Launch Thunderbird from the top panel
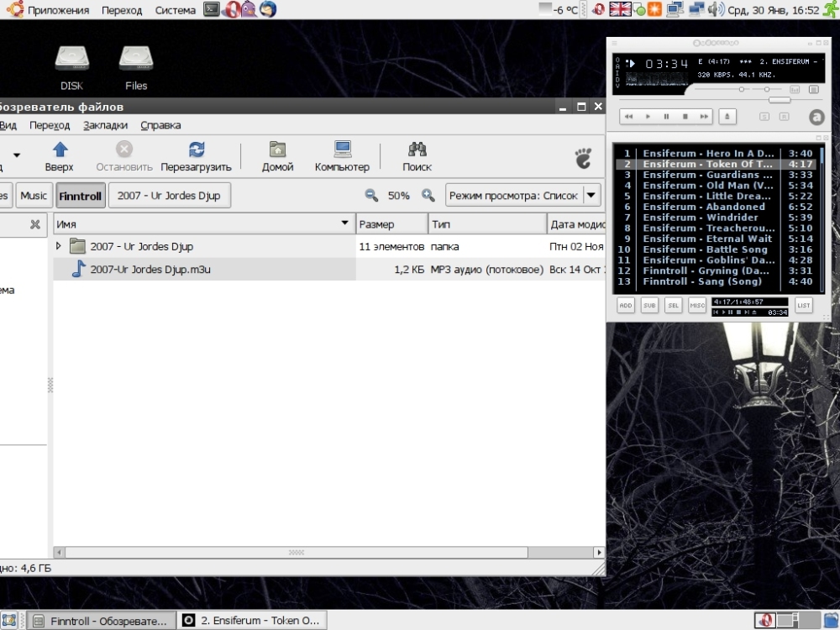 tap(268, 9)
